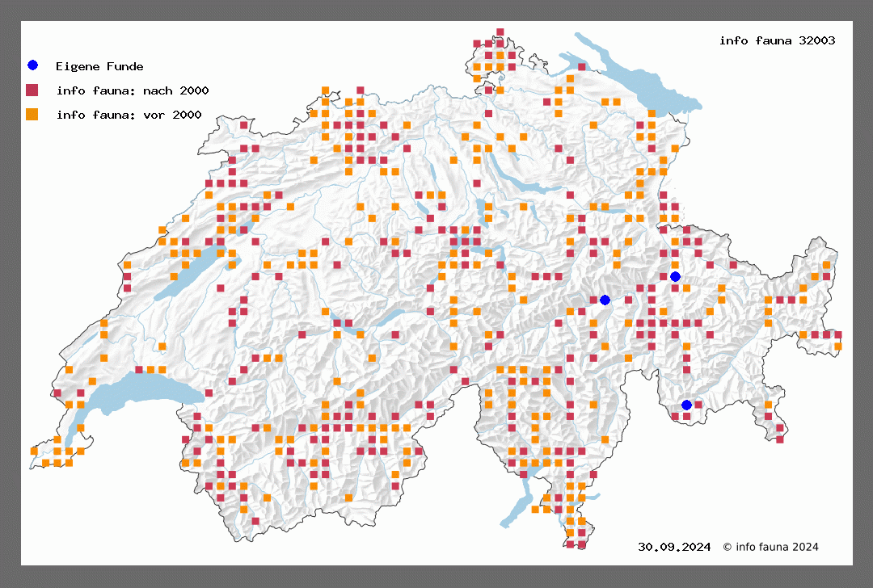
Task: Click the '© info fauna 2024' copyright text
Action: click(770, 547)
